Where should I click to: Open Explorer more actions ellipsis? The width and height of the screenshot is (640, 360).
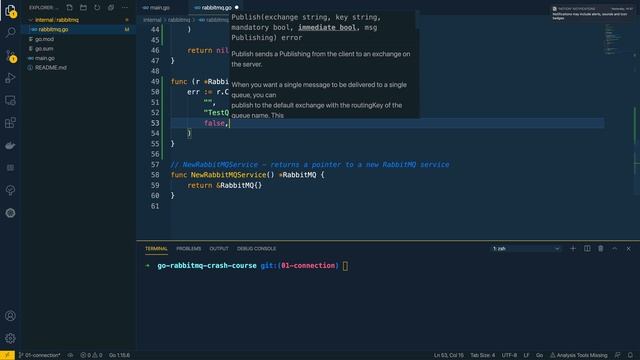(125, 7)
